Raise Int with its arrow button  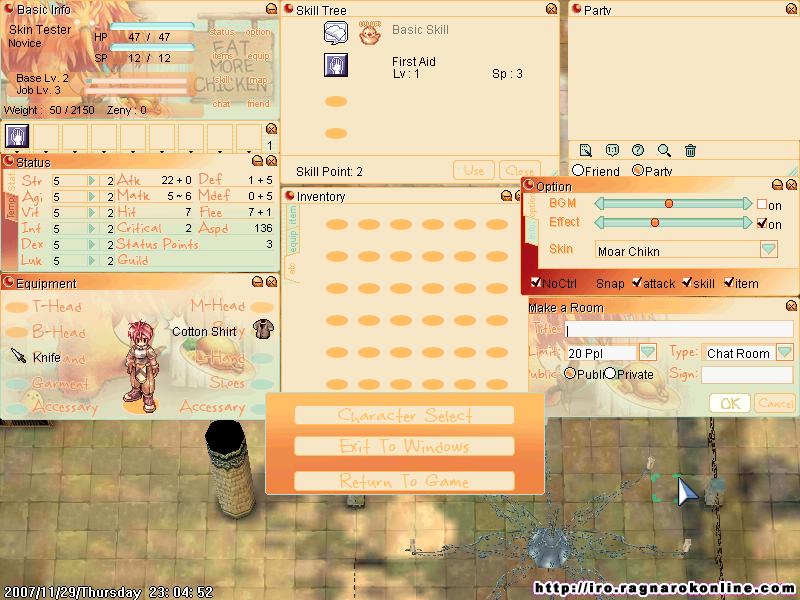click(92, 229)
